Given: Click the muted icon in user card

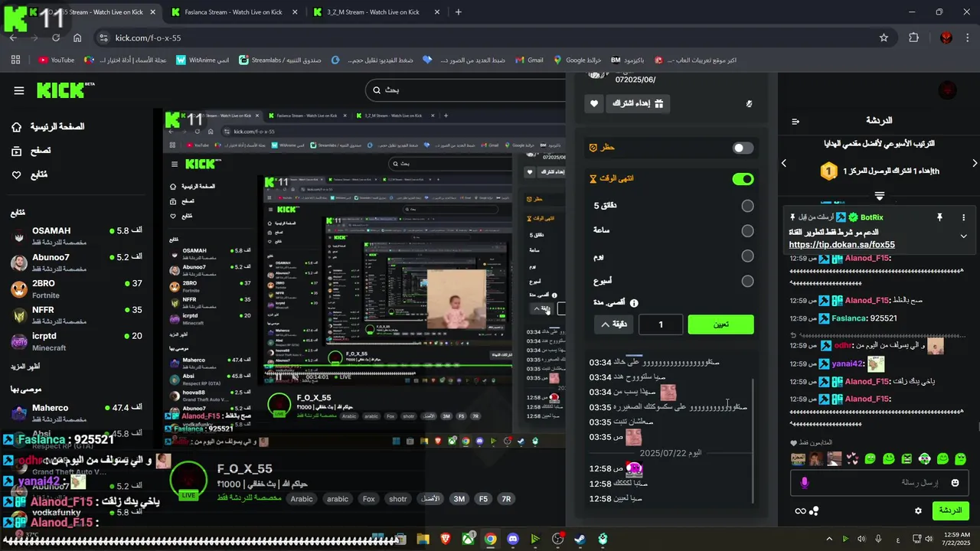Looking at the screenshot, I should [750, 103].
